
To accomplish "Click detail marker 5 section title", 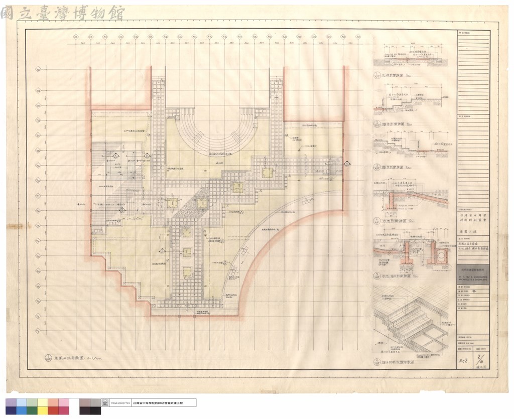I will (397, 277).
